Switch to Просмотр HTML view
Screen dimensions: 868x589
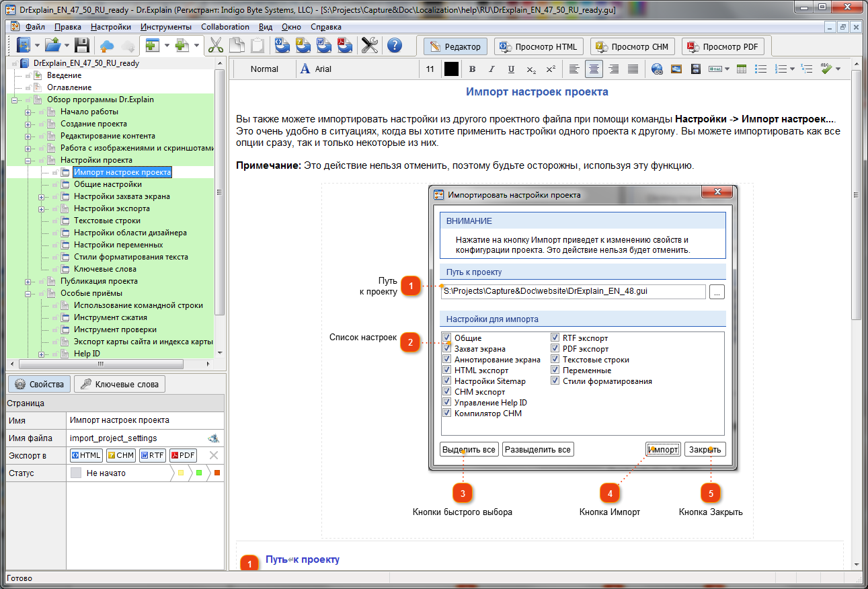click(x=539, y=46)
